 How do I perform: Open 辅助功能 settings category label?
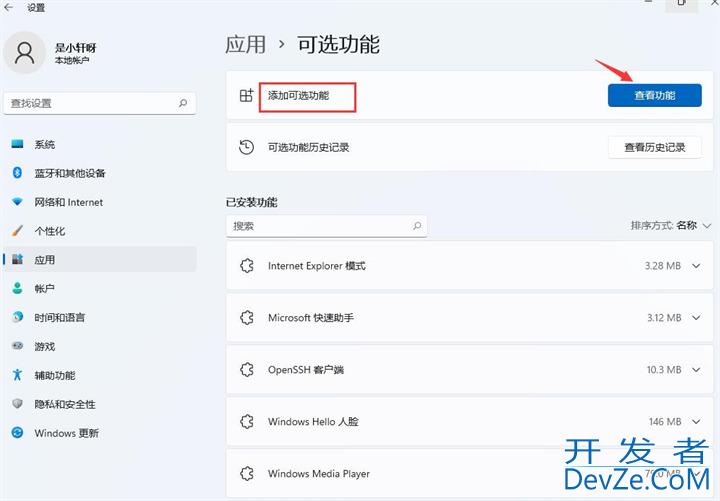pos(55,375)
